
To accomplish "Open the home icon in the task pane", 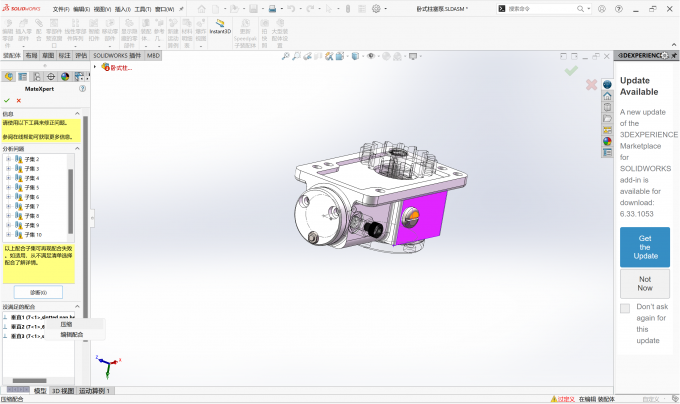I will point(607,96).
